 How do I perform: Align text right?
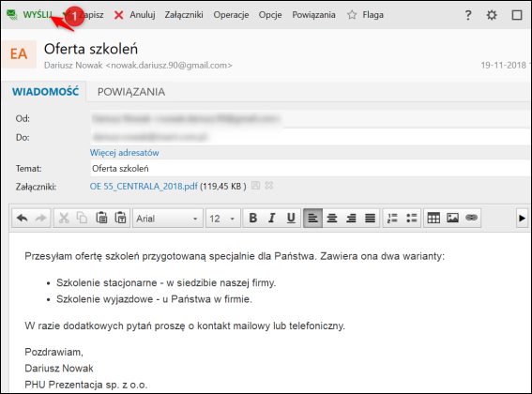(351, 218)
